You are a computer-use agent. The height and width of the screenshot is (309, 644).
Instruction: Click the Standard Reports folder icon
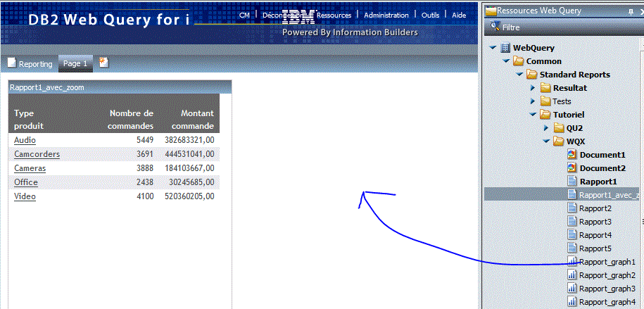pos(532,75)
